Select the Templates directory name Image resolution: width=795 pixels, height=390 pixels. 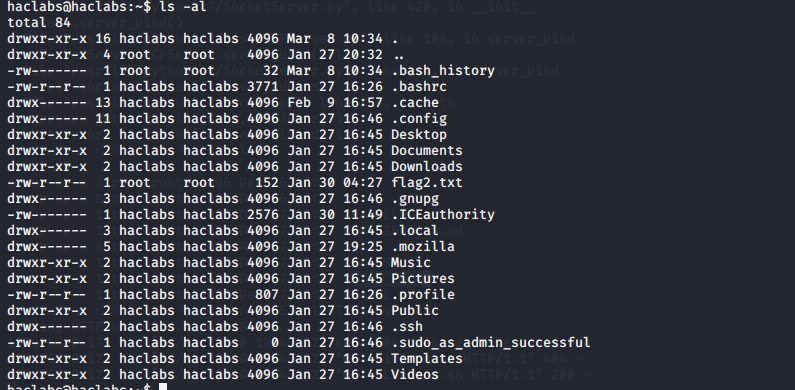(x=426, y=359)
